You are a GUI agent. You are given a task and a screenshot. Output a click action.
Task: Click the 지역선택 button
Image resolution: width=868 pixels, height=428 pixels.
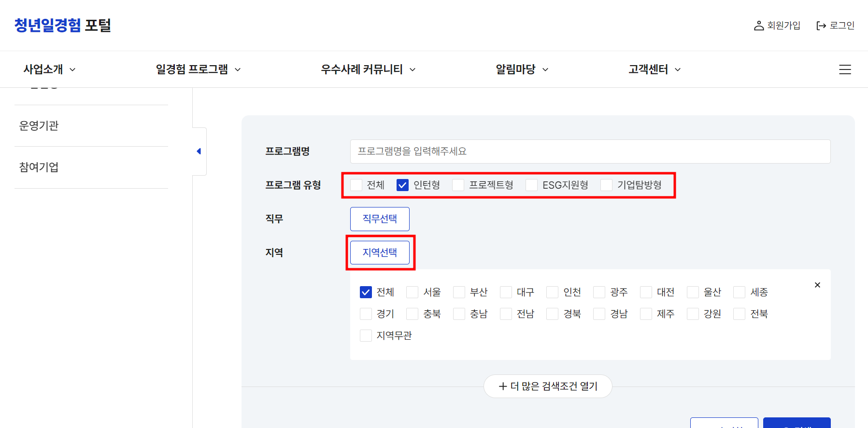[x=380, y=253]
